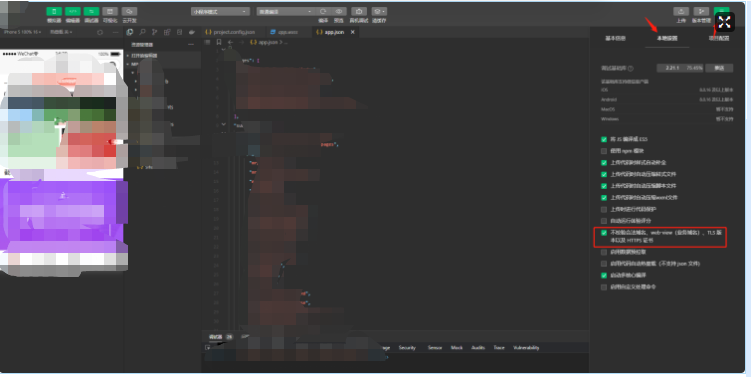
Task: Enable 启用自定义处理命令 checkbox
Action: 604,287
